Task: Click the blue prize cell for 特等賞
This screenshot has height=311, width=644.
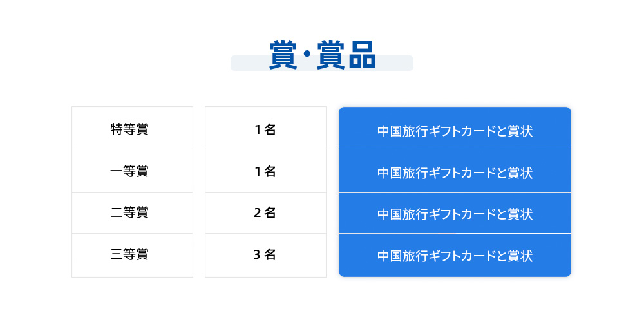Action: (x=455, y=128)
